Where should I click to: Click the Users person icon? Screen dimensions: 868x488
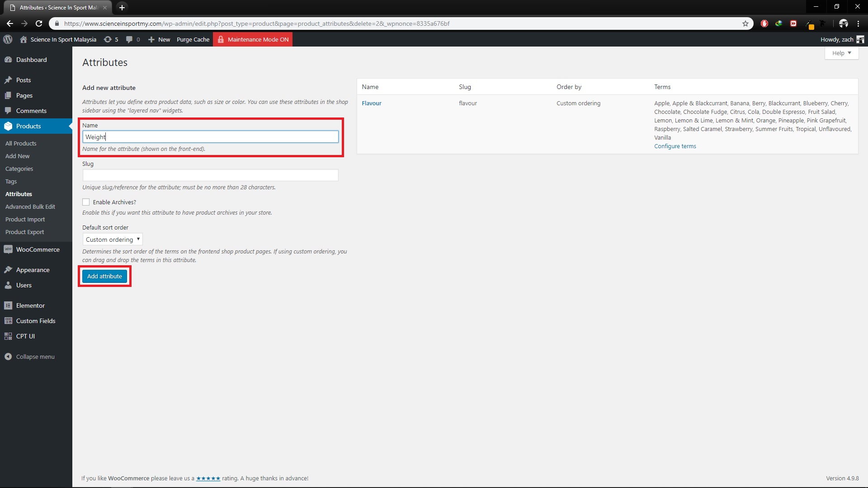[x=8, y=285]
